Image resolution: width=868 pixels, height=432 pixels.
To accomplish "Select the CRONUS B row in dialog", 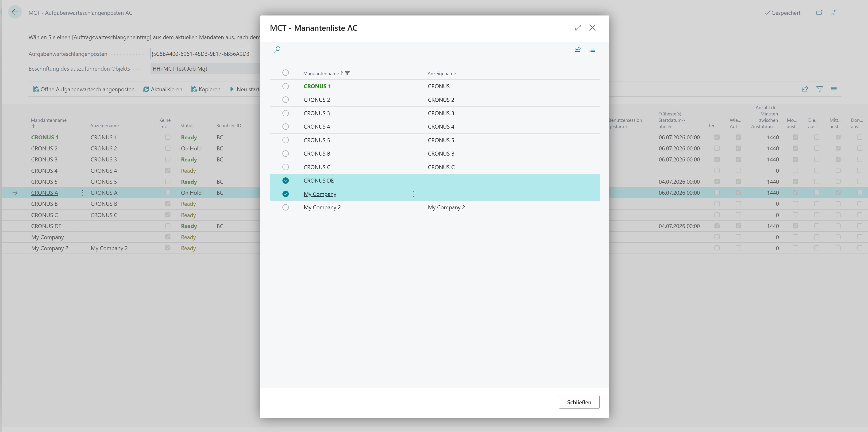I will coord(285,153).
